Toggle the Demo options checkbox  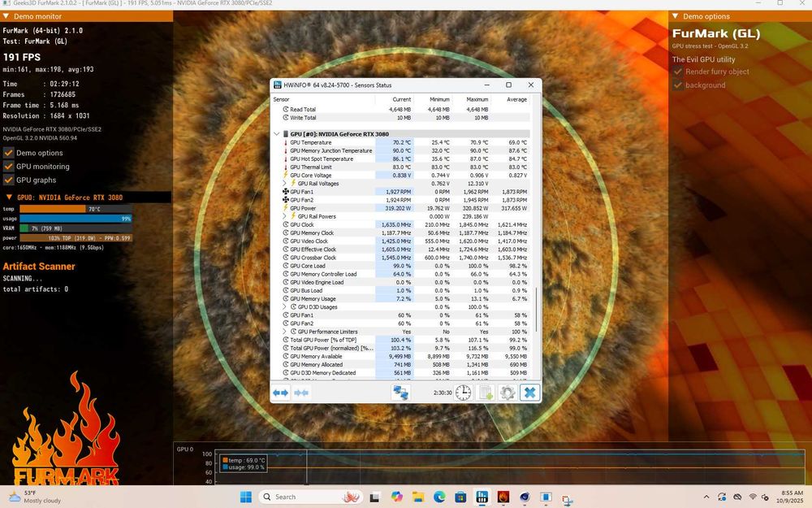[8, 153]
